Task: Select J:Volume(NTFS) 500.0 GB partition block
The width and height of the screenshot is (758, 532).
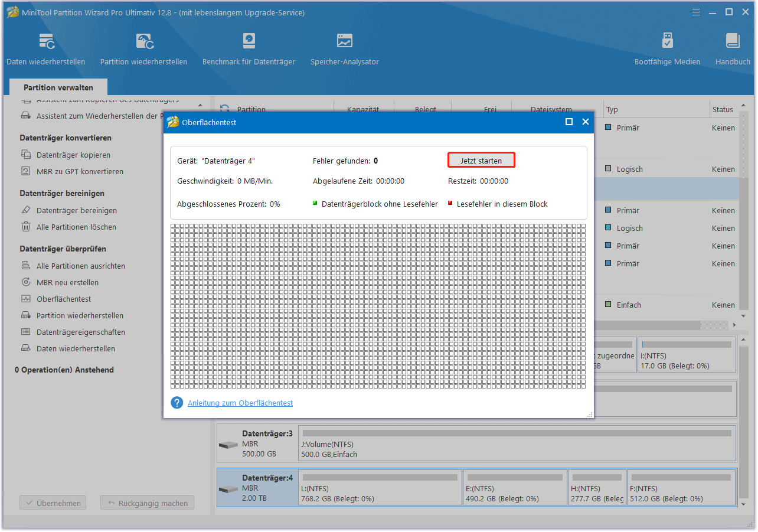Action: [x=517, y=444]
